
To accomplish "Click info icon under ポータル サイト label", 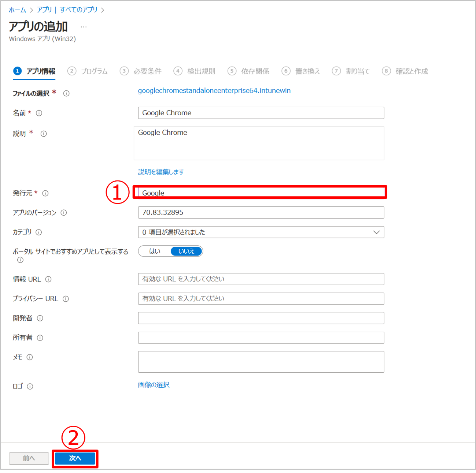I will [x=21, y=260].
